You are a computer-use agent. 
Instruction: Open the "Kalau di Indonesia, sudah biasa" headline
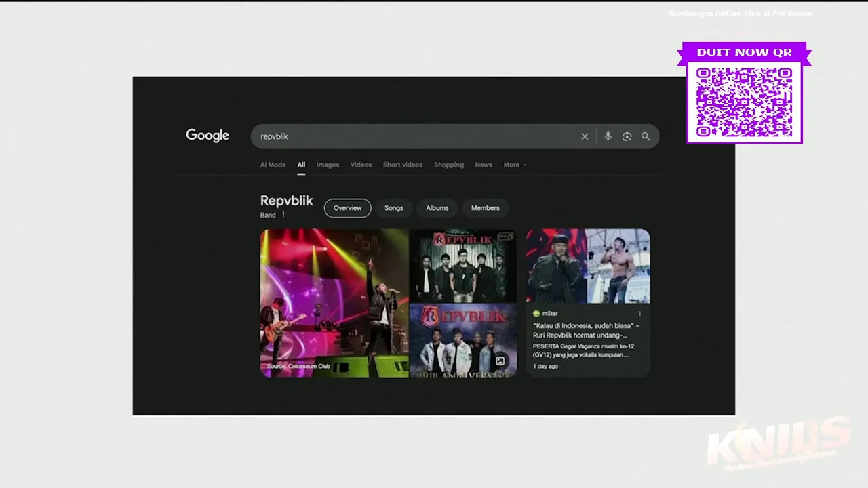pos(586,330)
